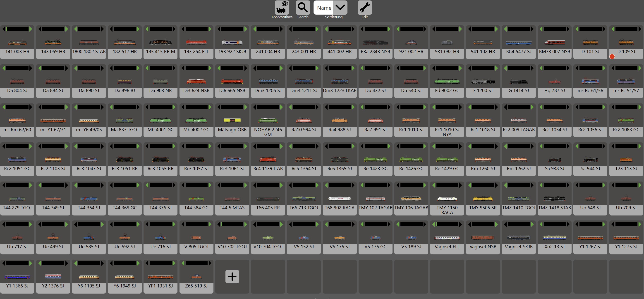Select the T68 902 RACA locomotive image

[340, 199]
